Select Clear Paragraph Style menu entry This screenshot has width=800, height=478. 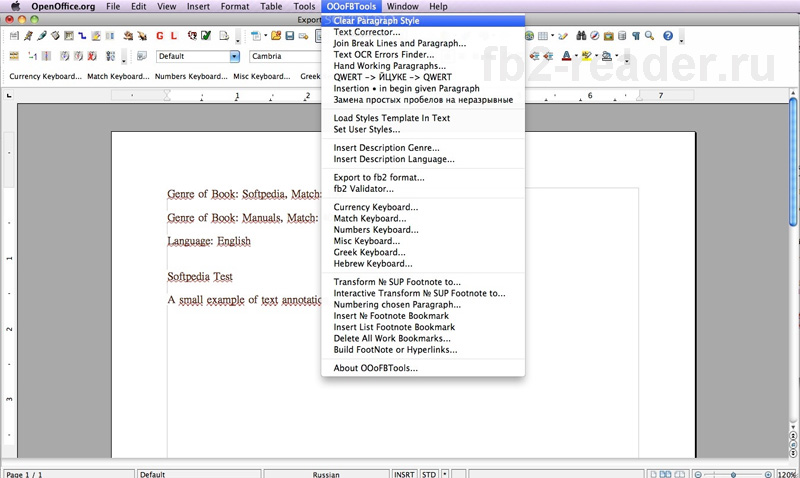tap(423, 20)
